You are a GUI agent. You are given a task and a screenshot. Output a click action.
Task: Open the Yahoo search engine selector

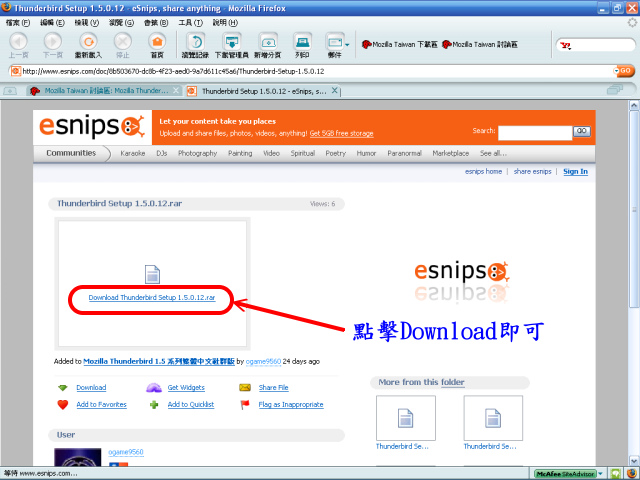(x=565, y=45)
